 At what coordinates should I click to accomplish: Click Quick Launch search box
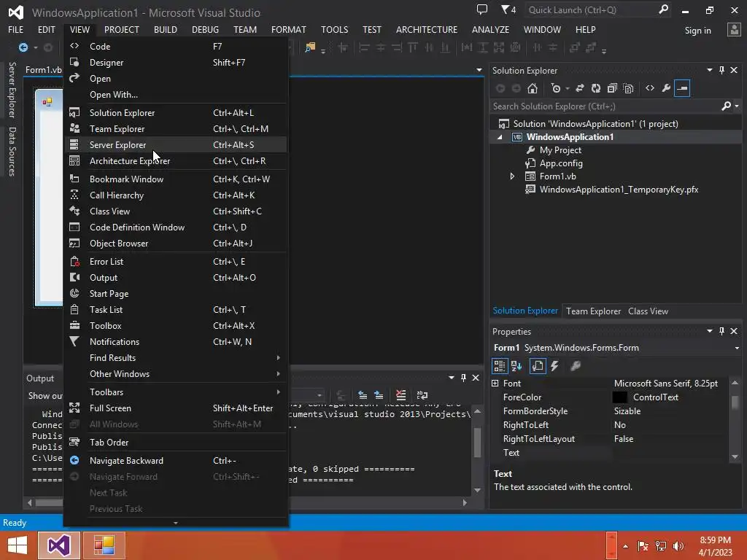pos(591,10)
